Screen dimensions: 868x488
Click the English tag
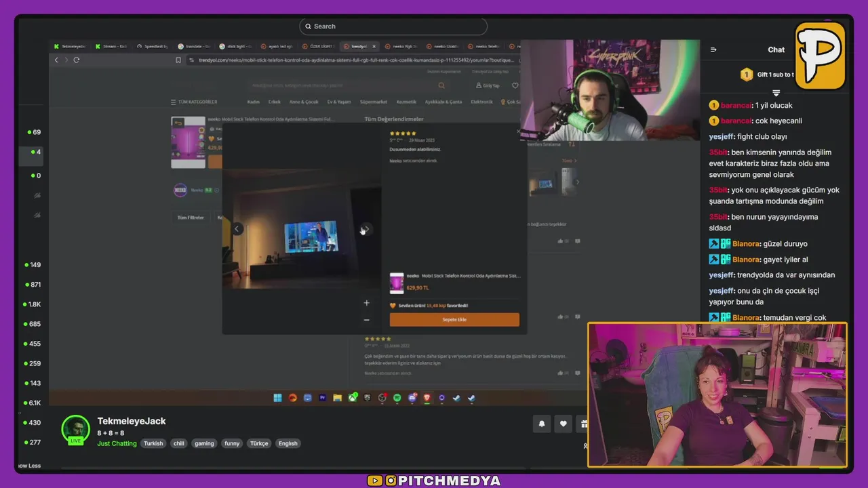pyautogui.click(x=288, y=443)
